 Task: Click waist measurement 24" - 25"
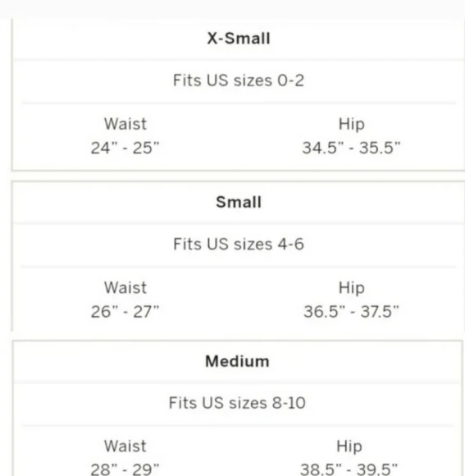tap(125, 149)
